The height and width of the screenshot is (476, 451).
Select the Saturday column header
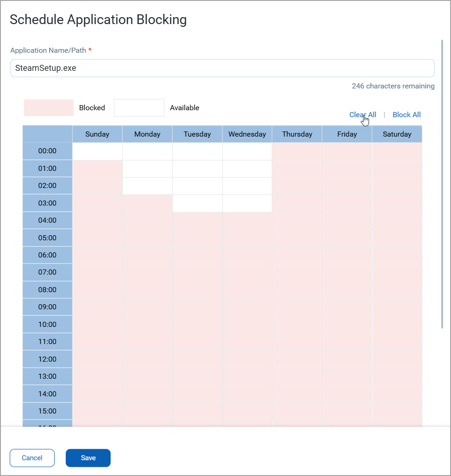[x=397, y=134]
